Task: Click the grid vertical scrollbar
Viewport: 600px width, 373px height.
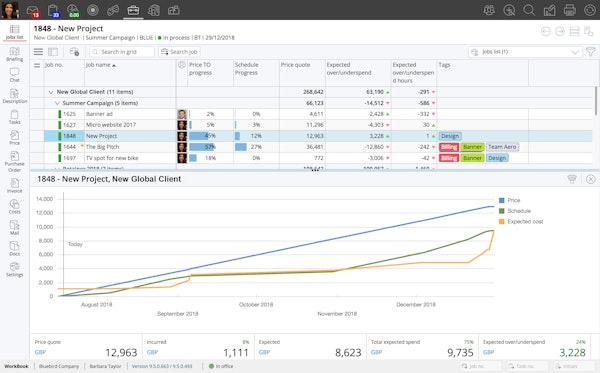Action: pyautogui.click(x=596, y=101)
